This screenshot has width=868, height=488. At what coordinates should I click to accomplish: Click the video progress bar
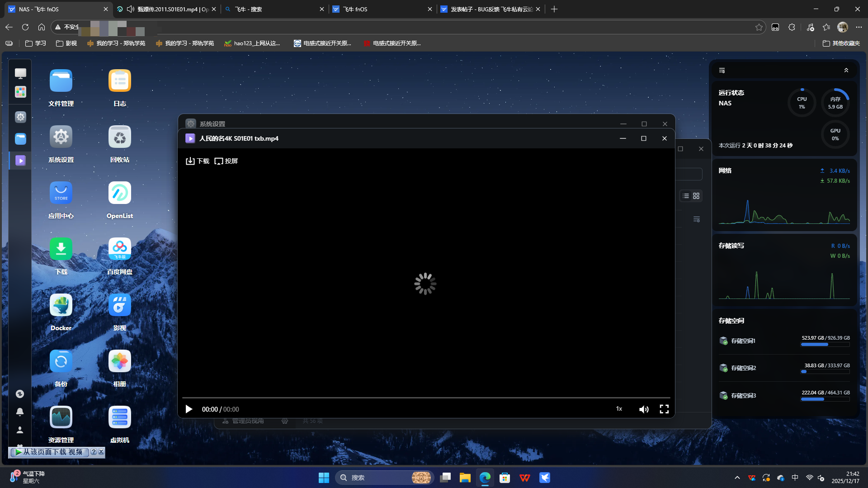pos(426,398)
